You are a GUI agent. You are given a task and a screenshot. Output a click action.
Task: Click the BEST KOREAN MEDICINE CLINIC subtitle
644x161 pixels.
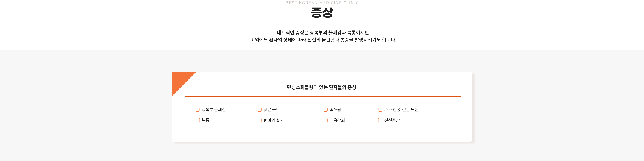click(x=322, y=3)
